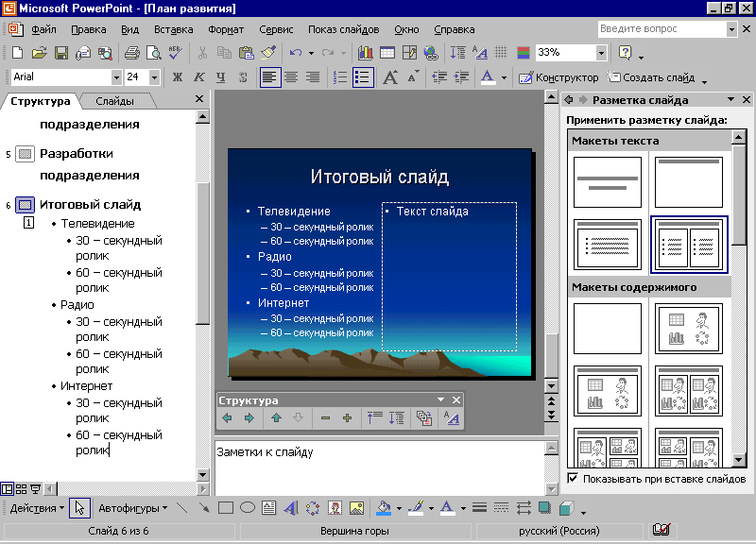Move item up in Структура toolbar
The image size is (756, 544).
(x=276, y=418)
